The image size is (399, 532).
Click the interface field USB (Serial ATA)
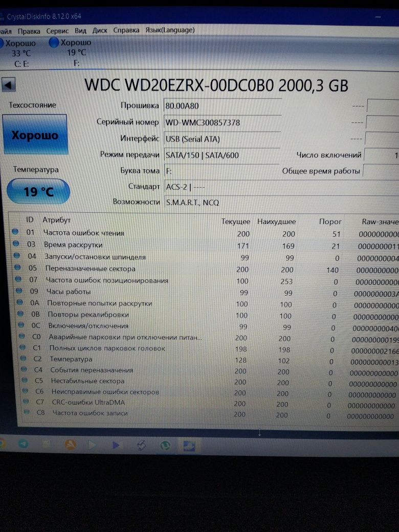222,139
